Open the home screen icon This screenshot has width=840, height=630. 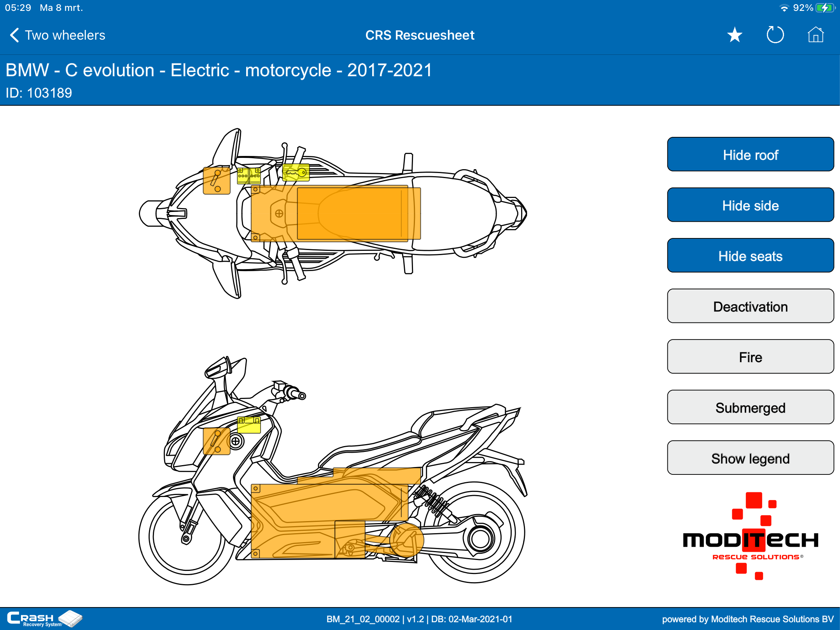click(815, 35)
